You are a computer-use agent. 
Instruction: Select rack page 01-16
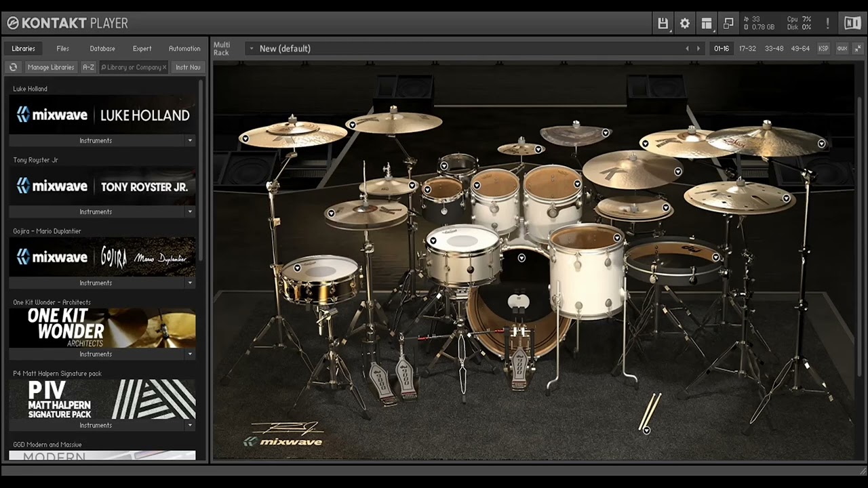pyautogui.click(x=722, y=48)
